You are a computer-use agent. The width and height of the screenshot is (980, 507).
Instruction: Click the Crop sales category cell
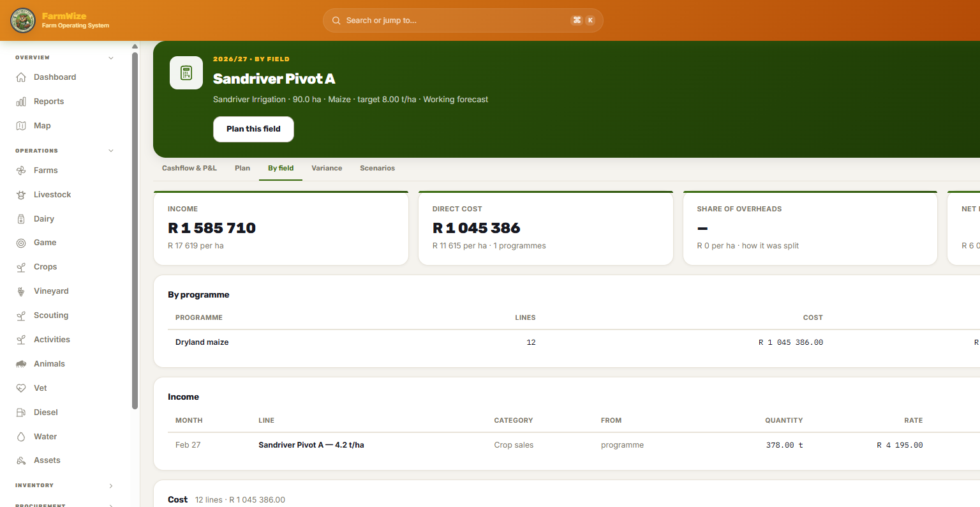(514, 445)
